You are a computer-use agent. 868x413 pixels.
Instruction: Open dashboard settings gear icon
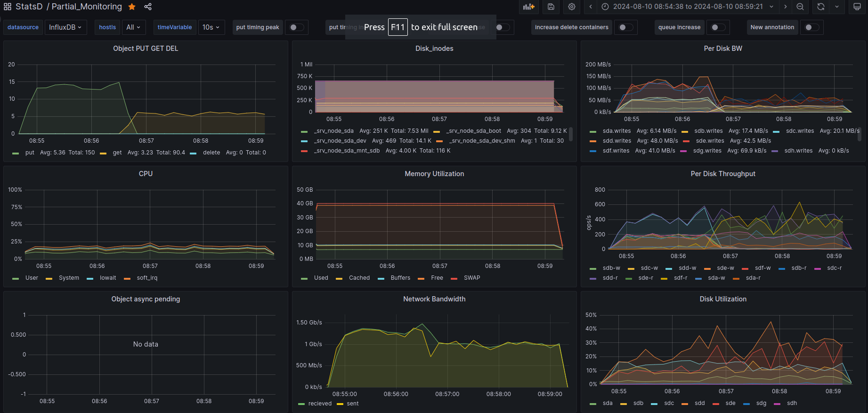[572, 7]
